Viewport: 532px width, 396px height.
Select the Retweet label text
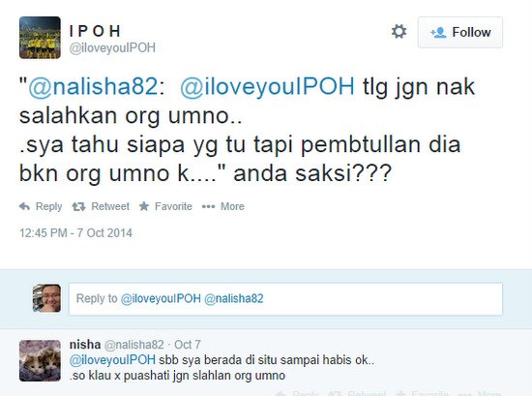[x=110, y=206]
